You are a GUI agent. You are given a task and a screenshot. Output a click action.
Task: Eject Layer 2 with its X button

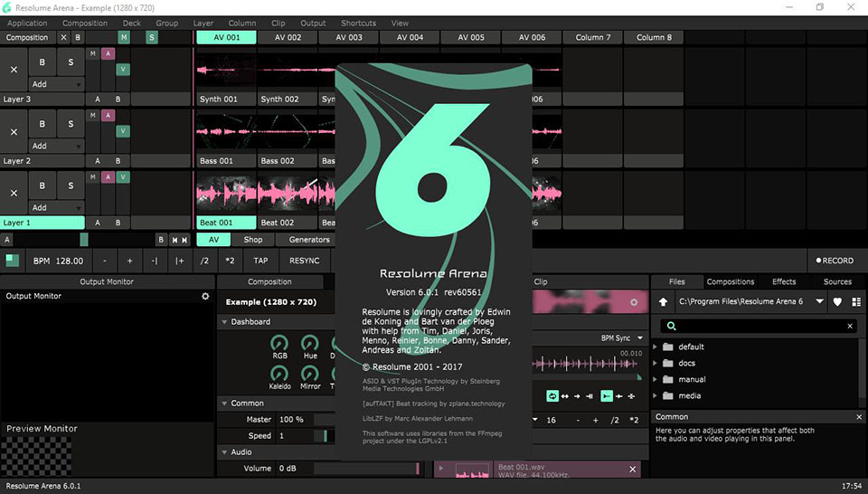tap(14, 131)
